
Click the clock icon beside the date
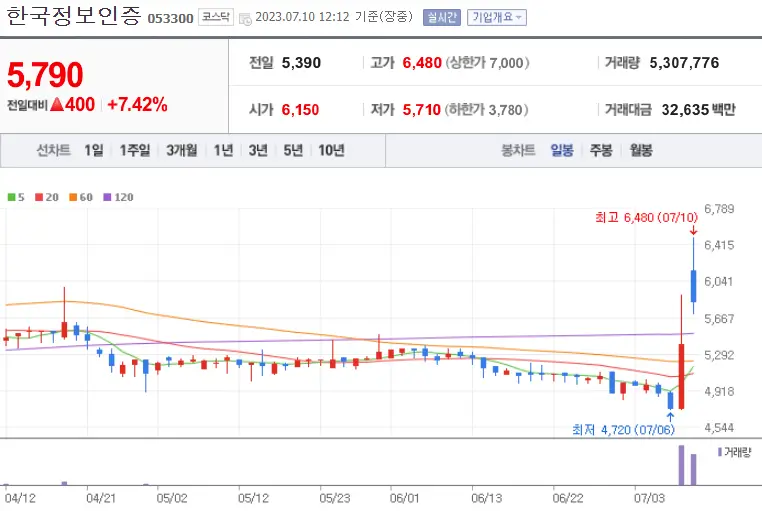click(245, 19)
